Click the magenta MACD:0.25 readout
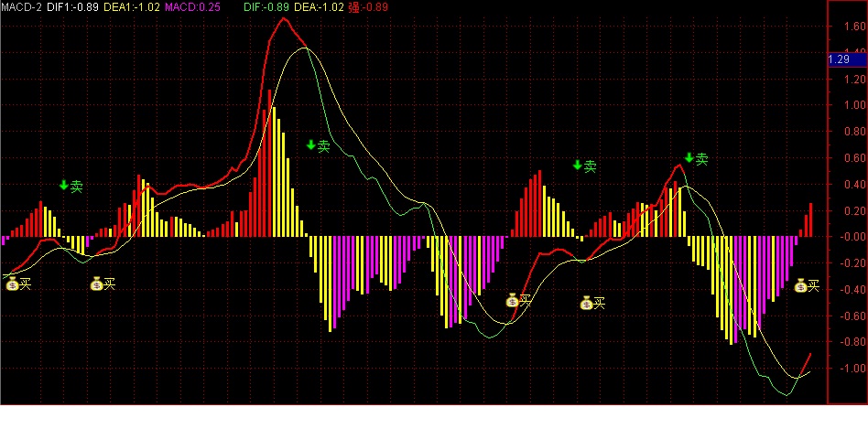 point(193,7)
